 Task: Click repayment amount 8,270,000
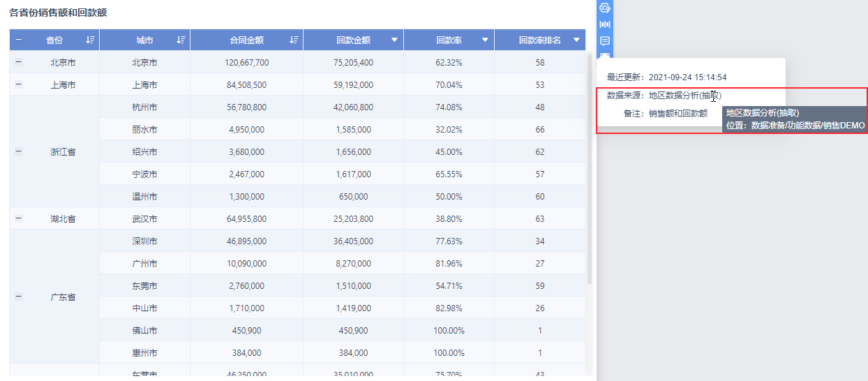[x=353, y=263]
